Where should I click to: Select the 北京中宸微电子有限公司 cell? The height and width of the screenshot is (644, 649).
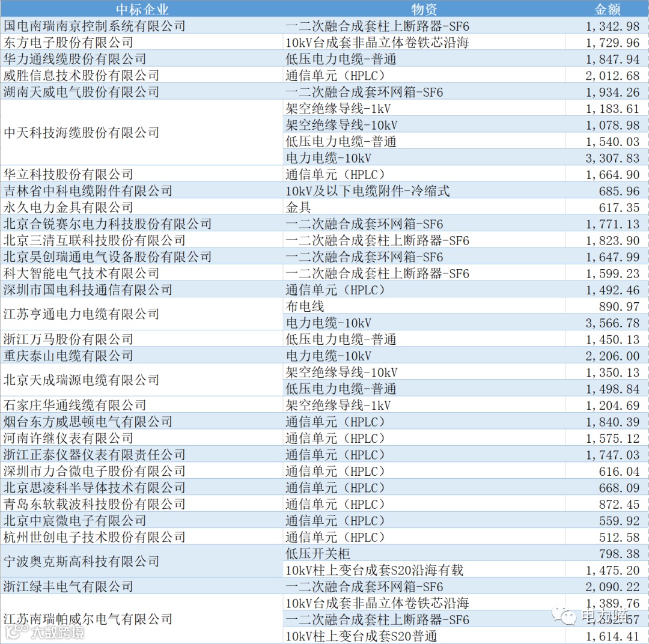[142, 520]
